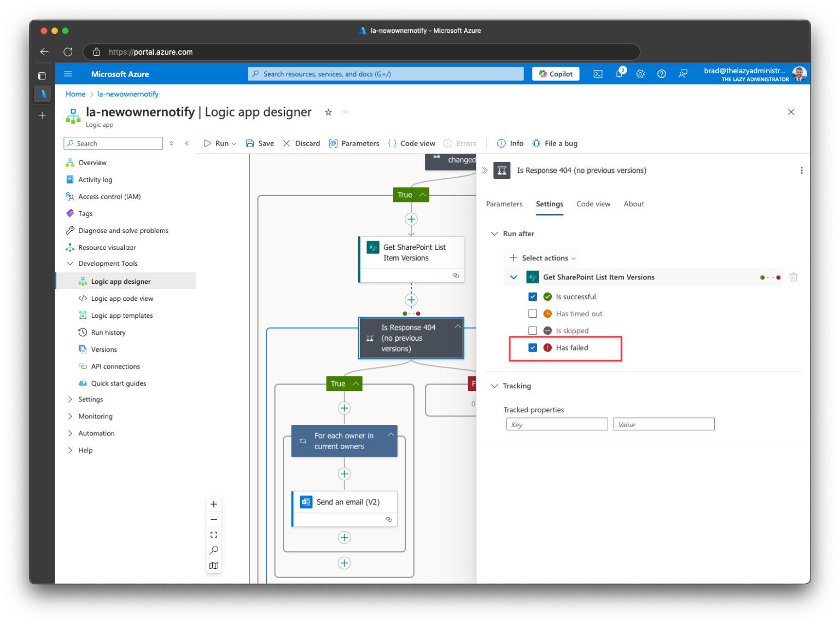Collapse the action details panel with double arrow

485,171
